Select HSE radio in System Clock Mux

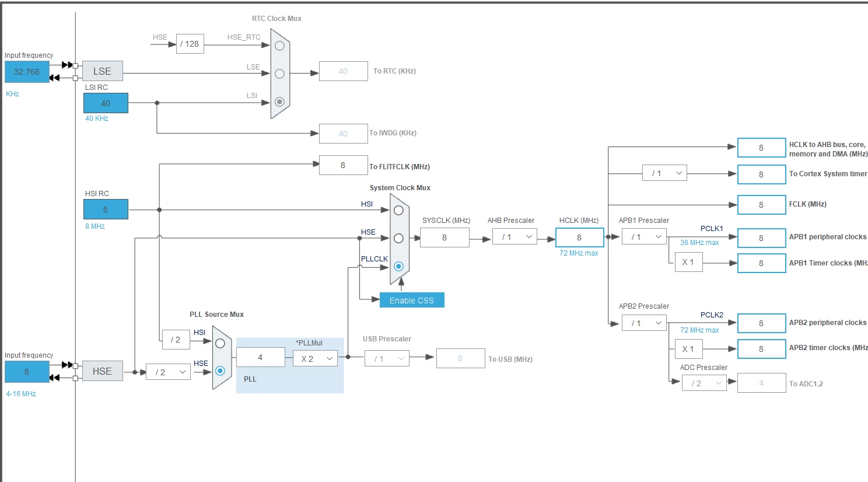pos(398,238)
